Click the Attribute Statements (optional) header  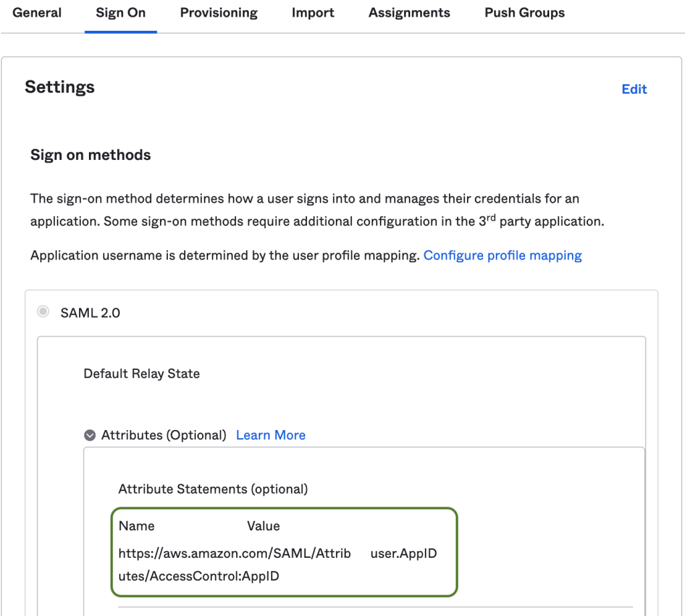(212, 489)
